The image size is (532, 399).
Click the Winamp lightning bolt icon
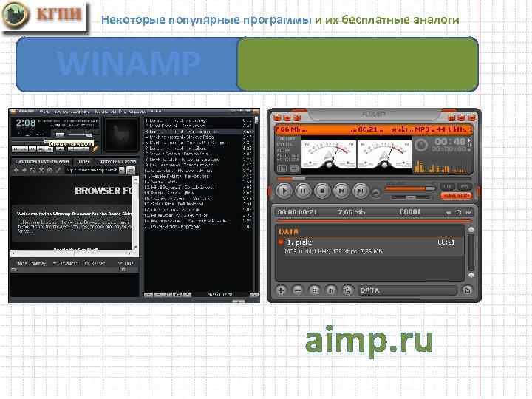pyautogui.click(x=95, y=149)
